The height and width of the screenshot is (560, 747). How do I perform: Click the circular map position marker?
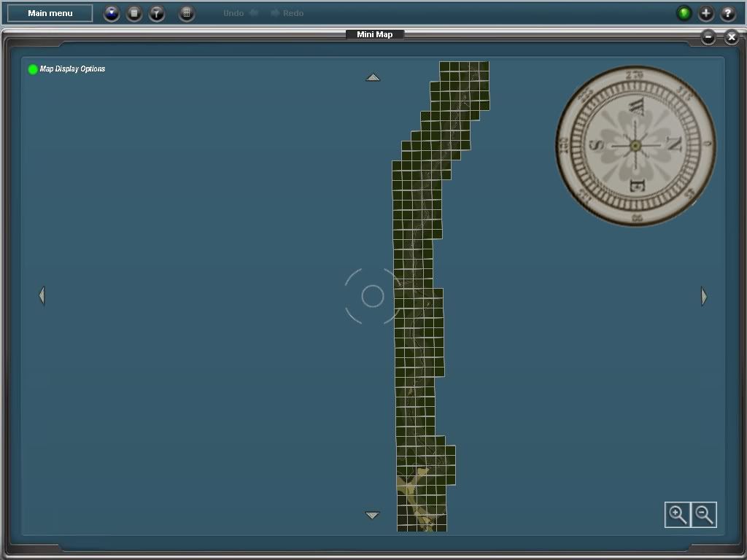click(x=373, y=296)
